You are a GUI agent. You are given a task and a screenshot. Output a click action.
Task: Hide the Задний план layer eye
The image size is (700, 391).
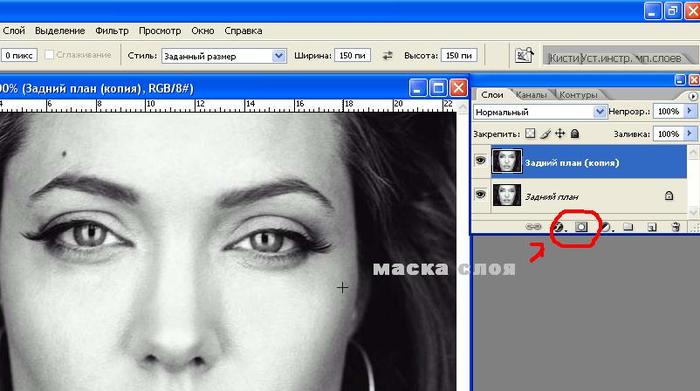coord(481,194)
